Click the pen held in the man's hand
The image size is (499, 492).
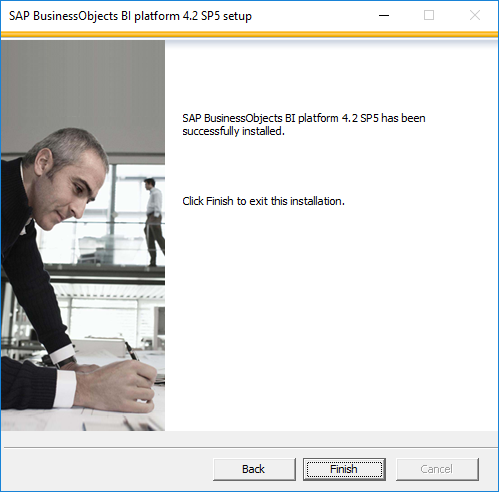tap(132, 351)
